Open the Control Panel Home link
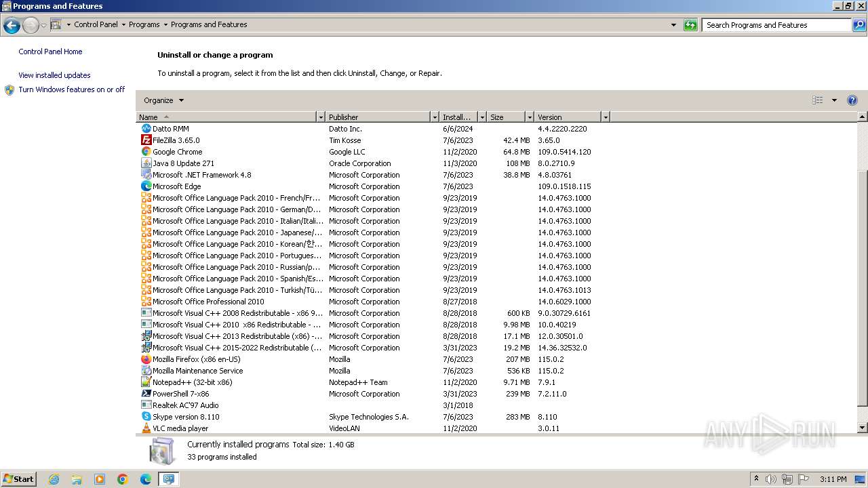Viewport: 868px width, 488px height. click(50, 52)
